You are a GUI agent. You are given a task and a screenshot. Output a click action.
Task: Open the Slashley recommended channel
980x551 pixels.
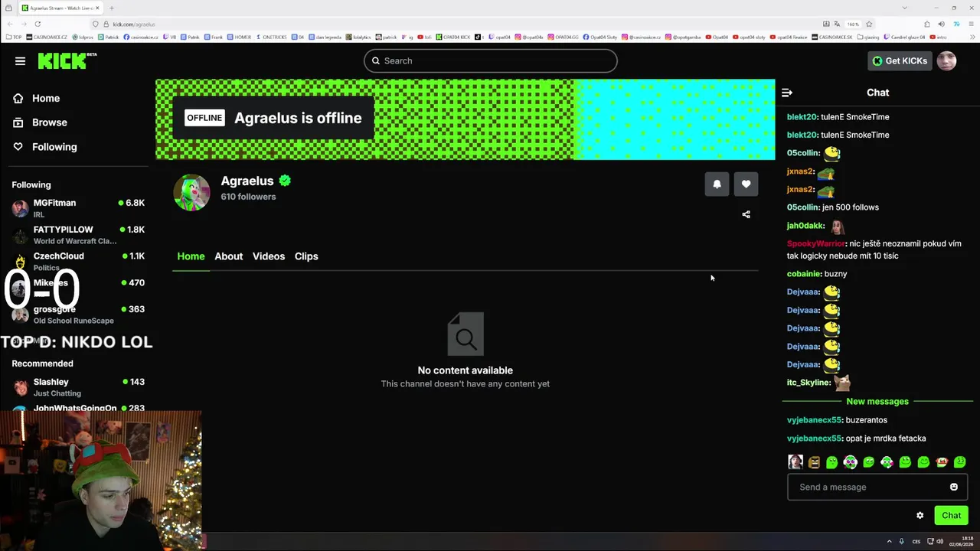coord(77,387)
